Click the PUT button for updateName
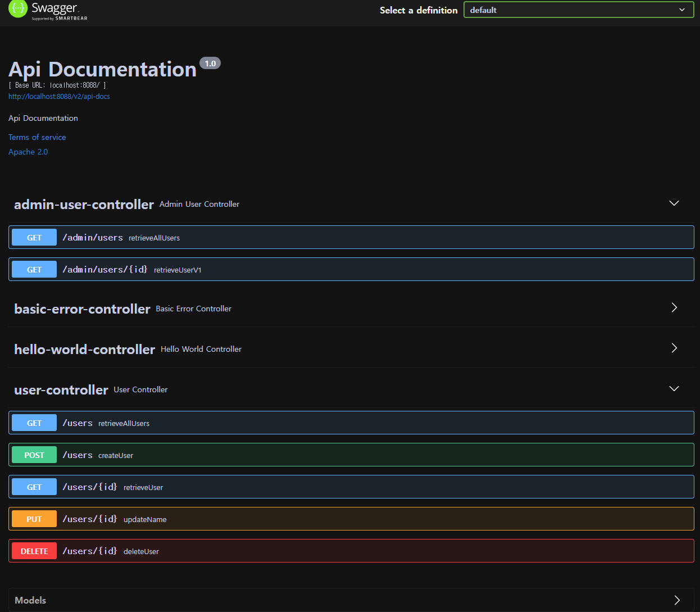Viewport: 700px width, 612px height. click(34, 519)
